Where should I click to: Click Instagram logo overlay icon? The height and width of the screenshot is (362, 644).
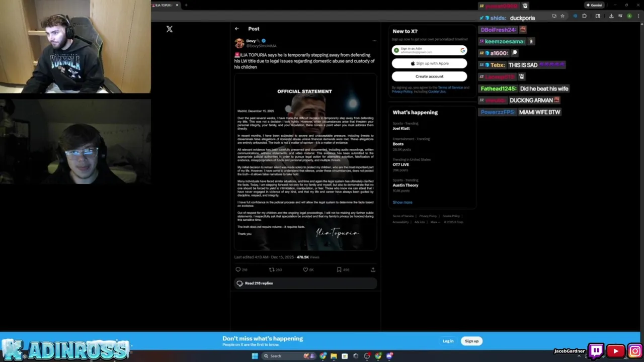pyautogui.click(x=635, y=350)
